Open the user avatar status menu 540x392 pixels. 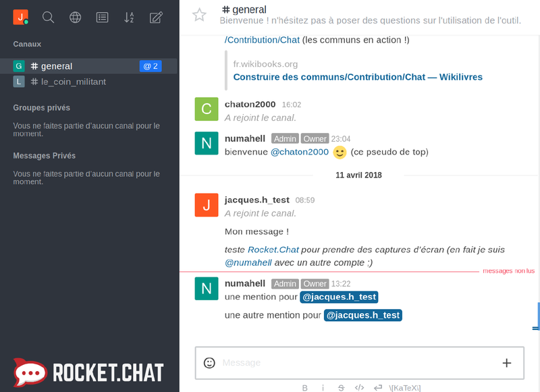click(20, 18)
